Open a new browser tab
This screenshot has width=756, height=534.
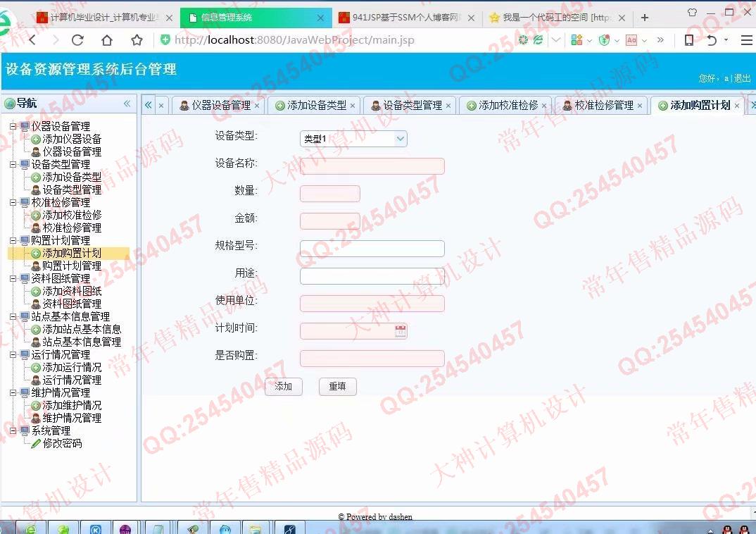[645, 18]
